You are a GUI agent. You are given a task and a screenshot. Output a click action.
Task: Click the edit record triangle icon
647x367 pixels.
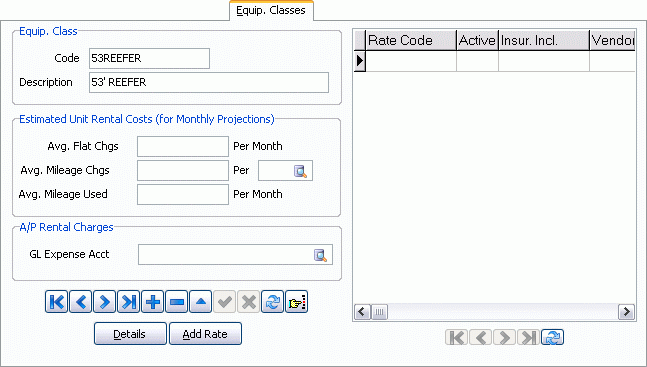pyautogui.click(x=201, y=302)
